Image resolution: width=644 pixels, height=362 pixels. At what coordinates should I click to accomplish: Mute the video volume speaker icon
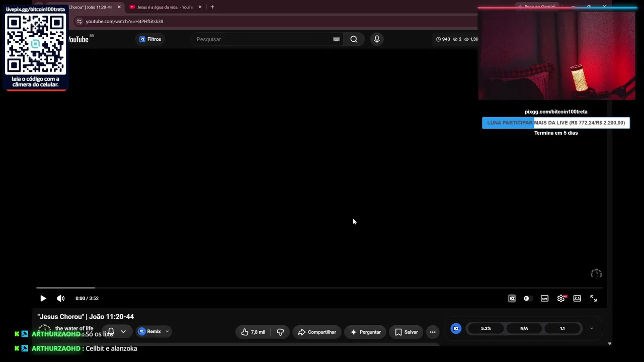click(60, 298)
